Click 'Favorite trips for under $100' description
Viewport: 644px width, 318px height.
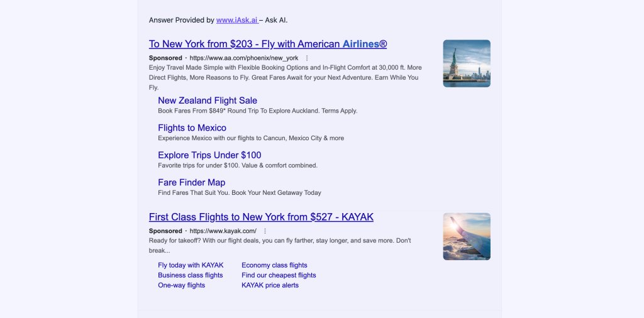(238, 165)
